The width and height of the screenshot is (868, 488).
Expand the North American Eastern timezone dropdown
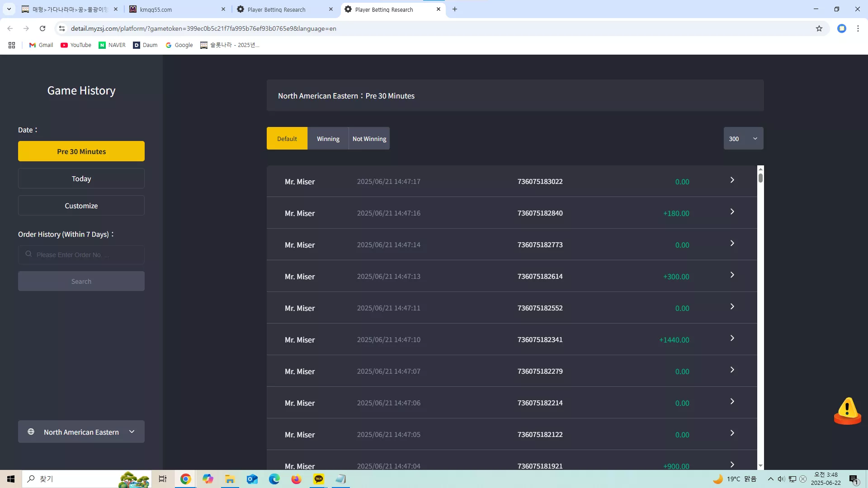pyautogui.click(x=81, y=432)
